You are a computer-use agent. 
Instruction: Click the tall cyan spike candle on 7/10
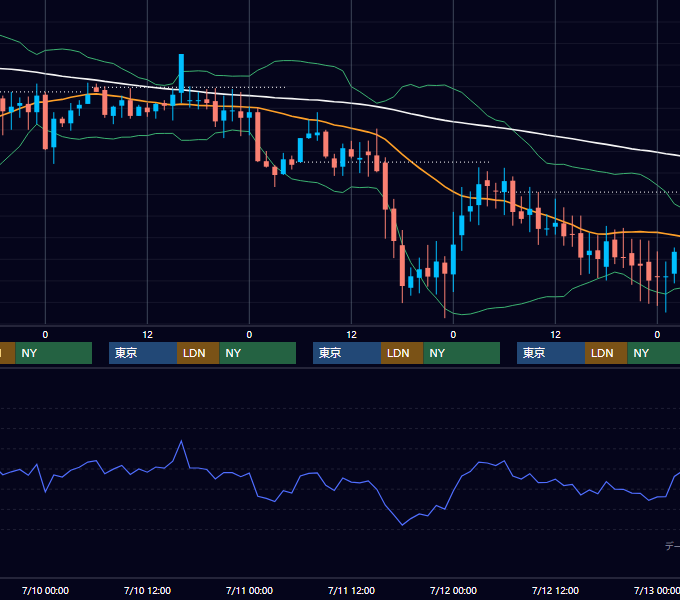coord(181,74)
